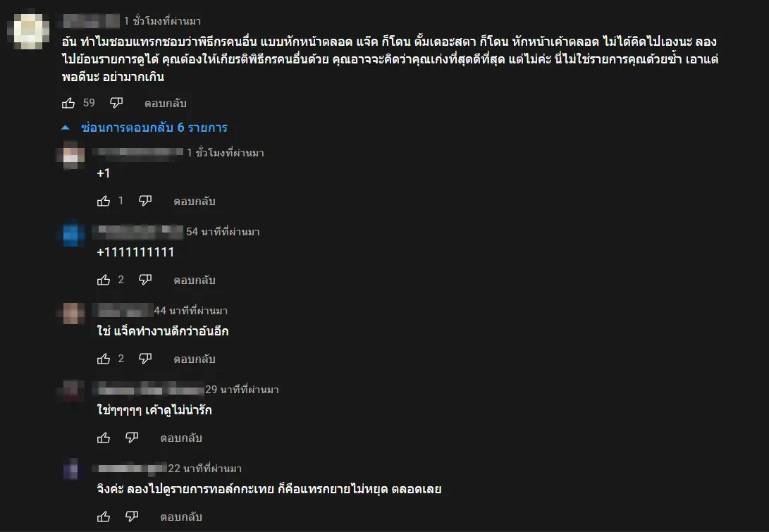Dislike the reply mentioning ทอล์กกะเทย
This screenshot has height=532, width=769.
coord(132,516)
